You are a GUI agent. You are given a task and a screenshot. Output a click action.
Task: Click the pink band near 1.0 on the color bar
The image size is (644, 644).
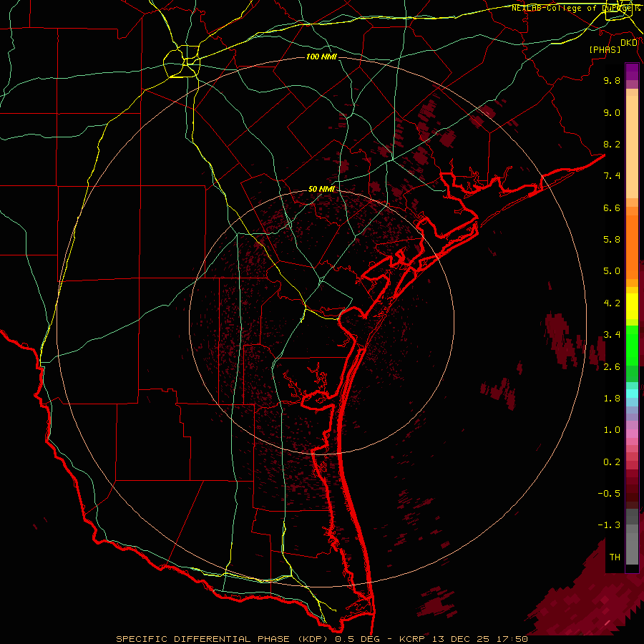click(632, 433)
